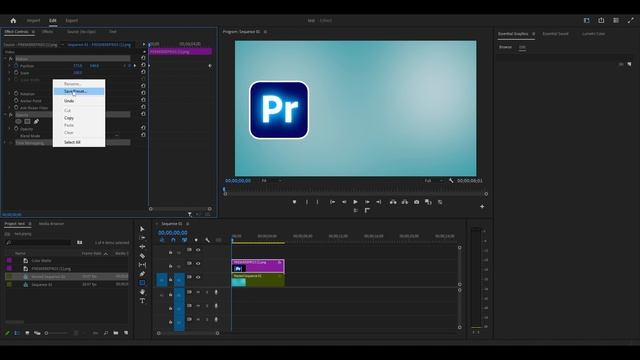640x360 pixels.
Task: Expand Position property triangle
Action: (10, 66)
